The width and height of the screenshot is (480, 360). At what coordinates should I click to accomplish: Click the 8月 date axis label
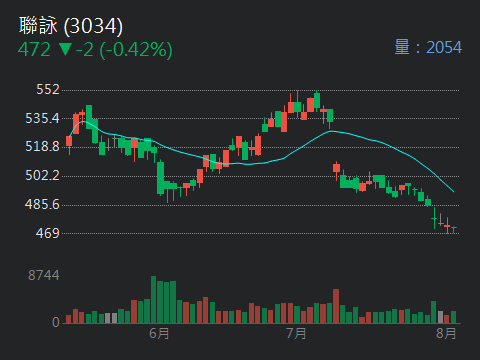coord(446,333)
